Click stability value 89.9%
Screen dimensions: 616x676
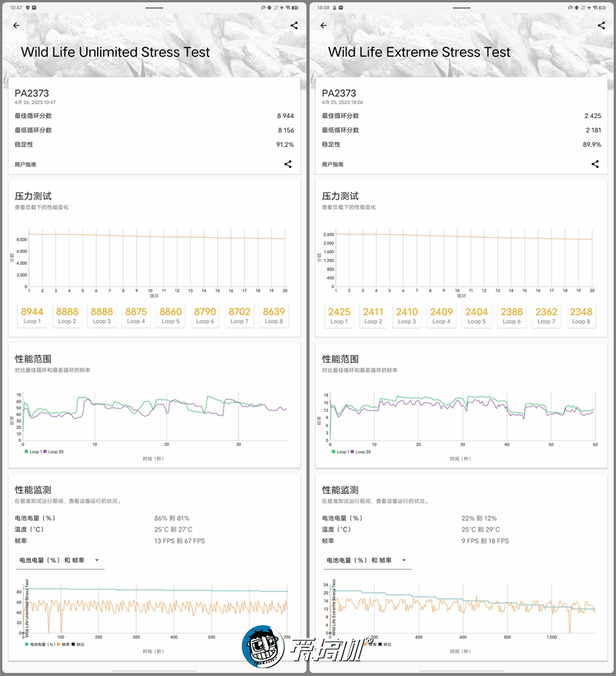click(592, 145)
